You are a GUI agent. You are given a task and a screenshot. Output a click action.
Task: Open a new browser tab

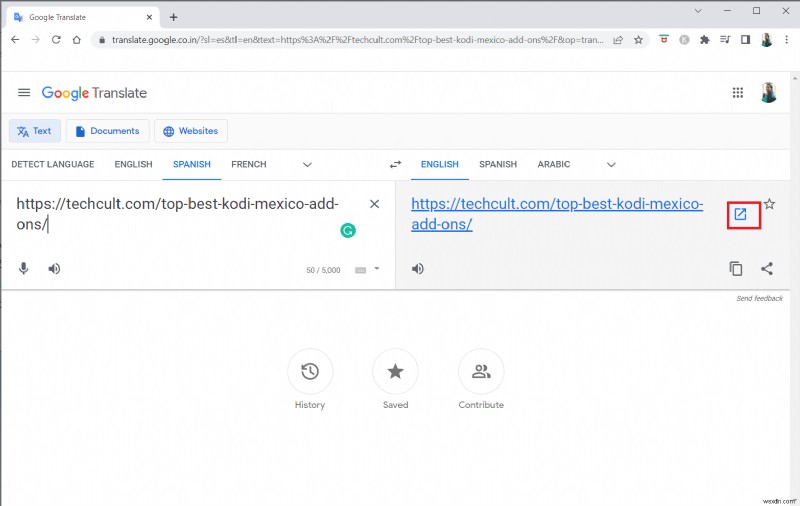coord(173,17)
